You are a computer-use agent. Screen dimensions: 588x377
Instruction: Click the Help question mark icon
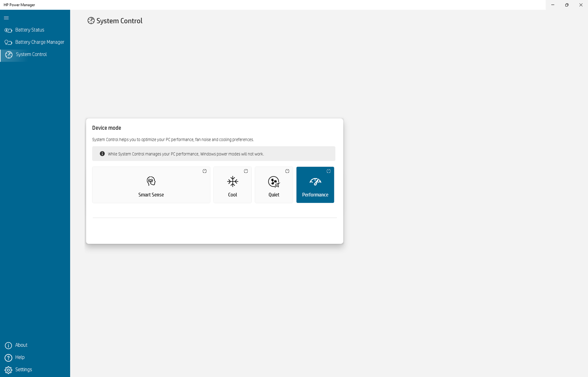(x=8, y=358)
